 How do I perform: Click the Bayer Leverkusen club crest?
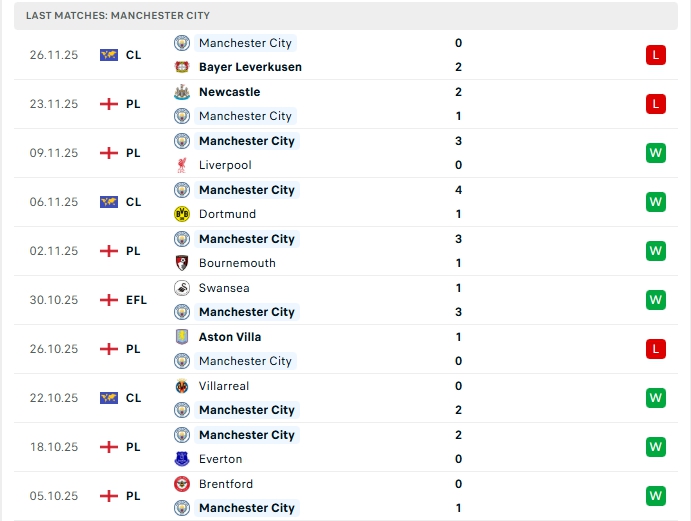(x=182, y=67)
